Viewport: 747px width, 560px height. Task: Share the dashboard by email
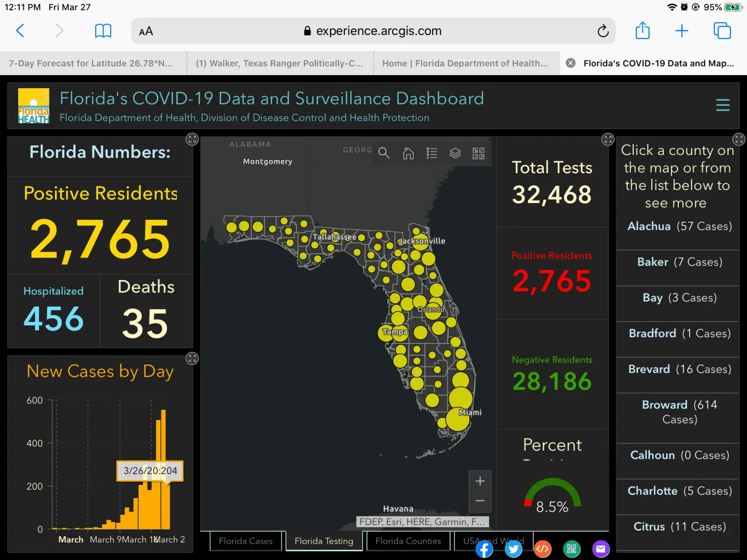(x=601, y=549)
